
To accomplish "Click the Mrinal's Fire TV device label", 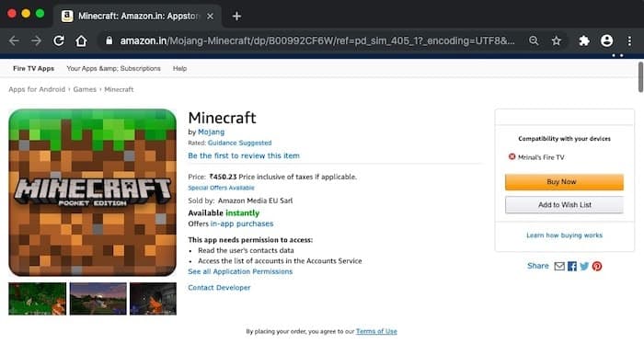I will tap(541, 156).
